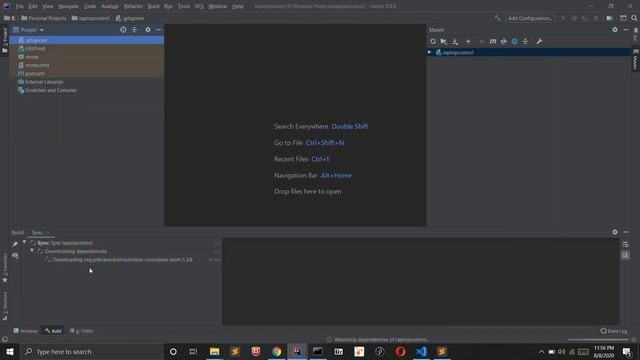Toggle Skip Tests mode in Maven toolbar

click(515, 41)
